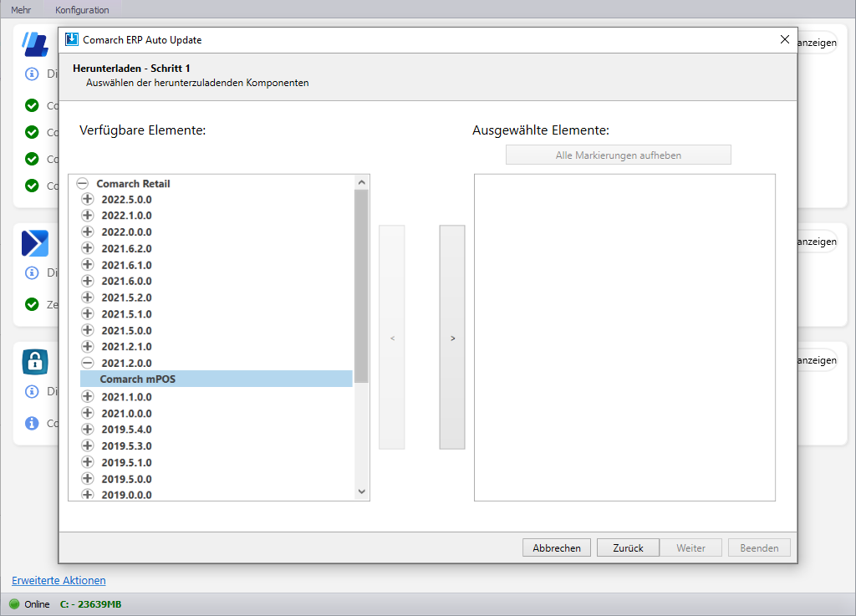The width and height of the screenshot is (856, 616).
Task: Click the info icon below the Comarch ERP logo
Action: pos(33,74)
